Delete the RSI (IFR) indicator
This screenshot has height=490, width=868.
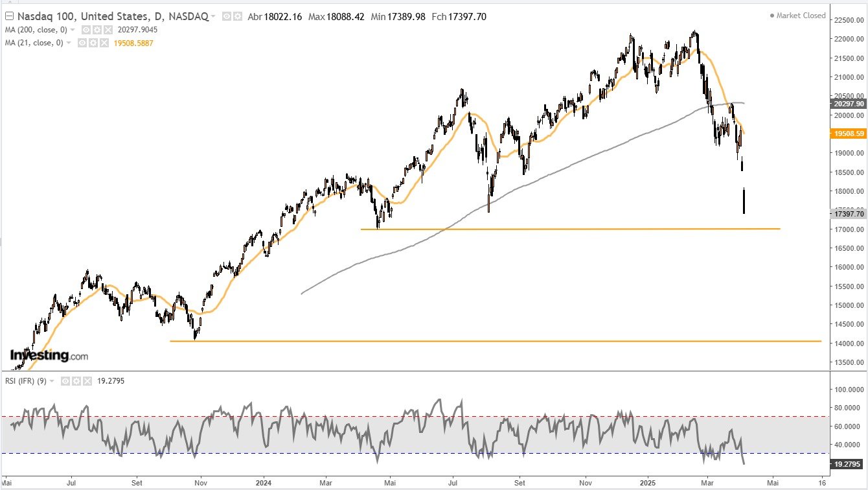[x=87, y=380]
